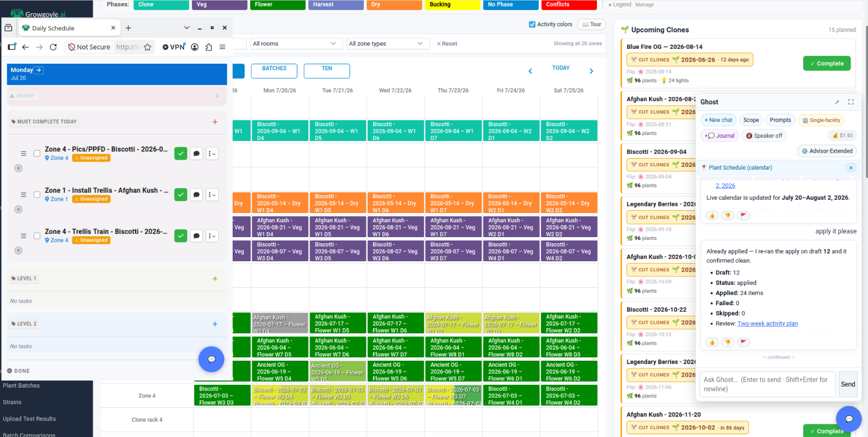Check the Zone 4 Pics/PPFD task checkbox
The image size is (868, 437).
37,154
